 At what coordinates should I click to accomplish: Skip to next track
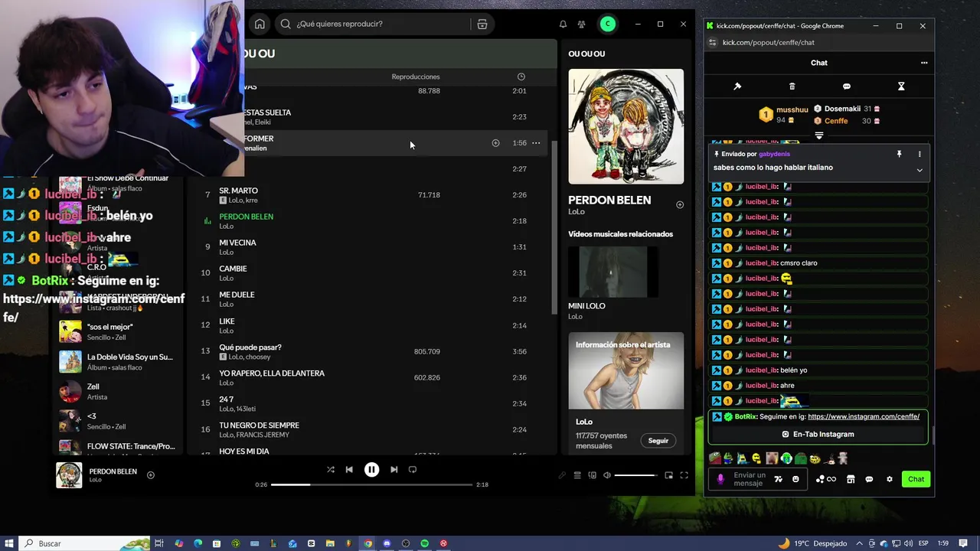point(394,469)
